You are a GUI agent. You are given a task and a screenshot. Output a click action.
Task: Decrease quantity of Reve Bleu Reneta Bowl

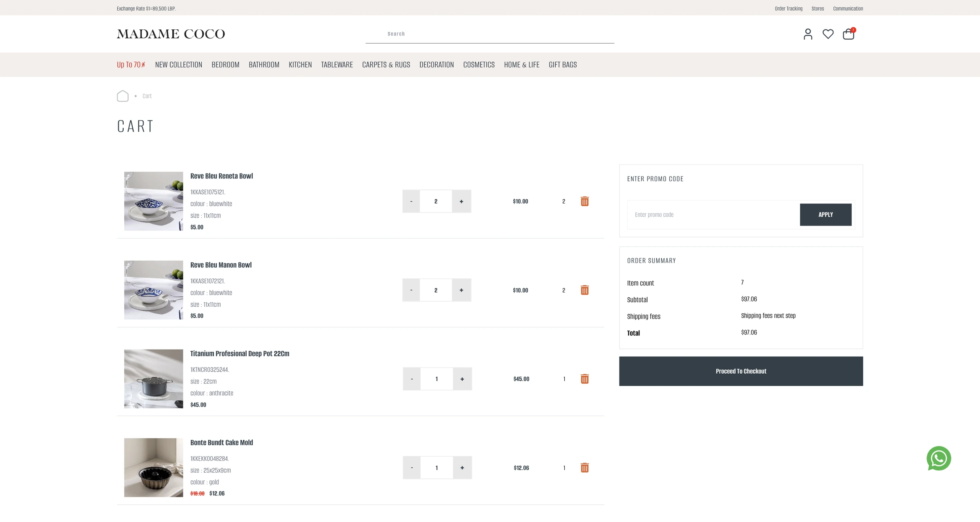[x=411, y=201]
